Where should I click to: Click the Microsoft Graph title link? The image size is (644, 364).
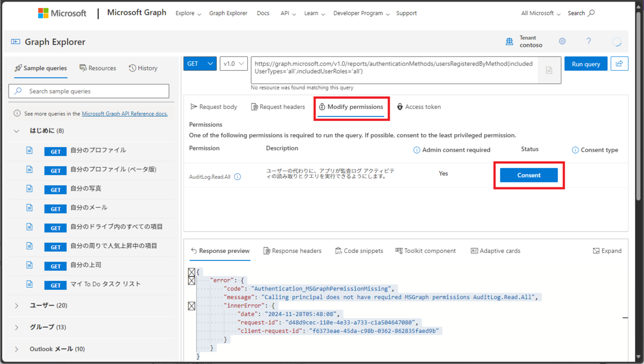[x=137, y=13]
